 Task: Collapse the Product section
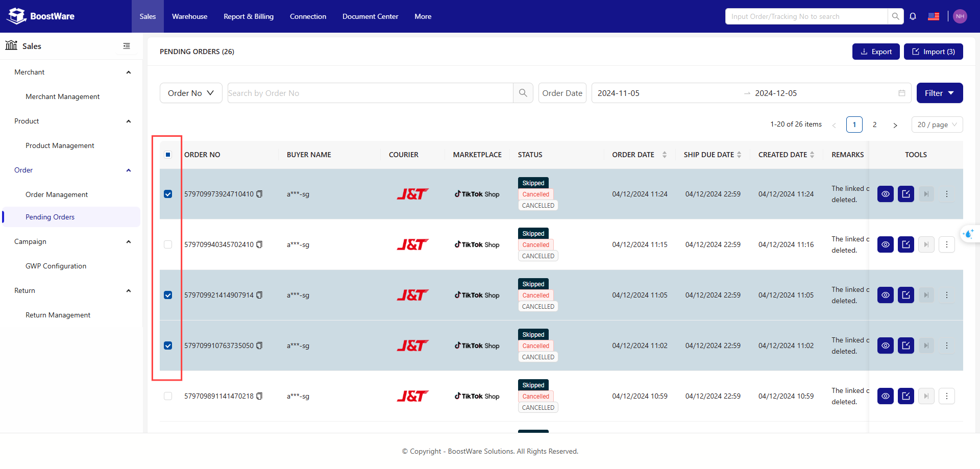pyautogui.click(x=129, y=121)
